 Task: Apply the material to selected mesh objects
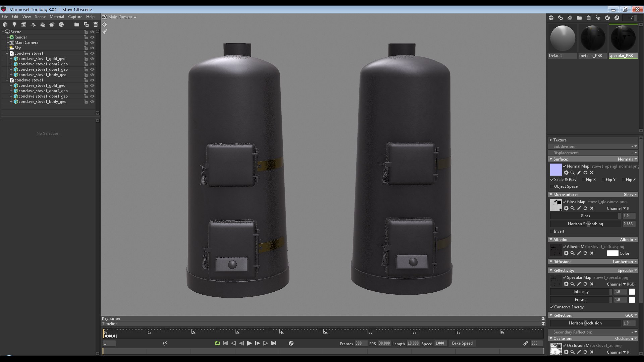pyautogui.click(x=598, y=18)
